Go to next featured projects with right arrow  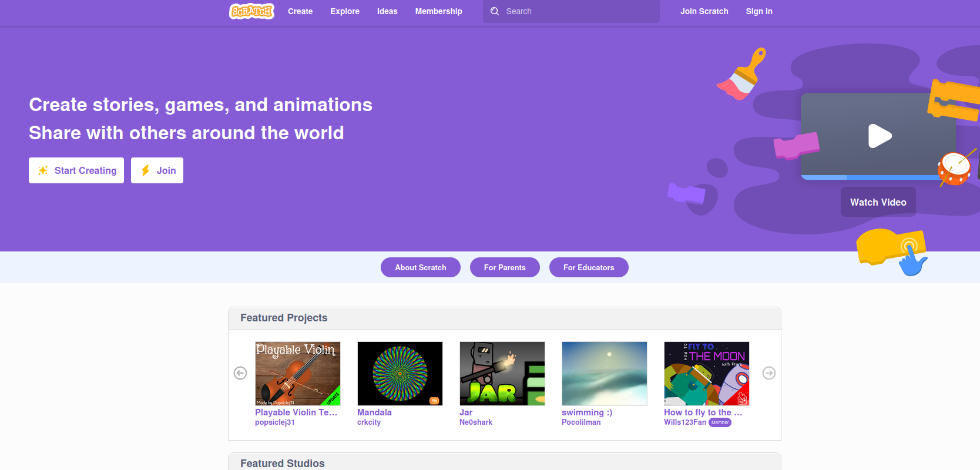[769, 373]
